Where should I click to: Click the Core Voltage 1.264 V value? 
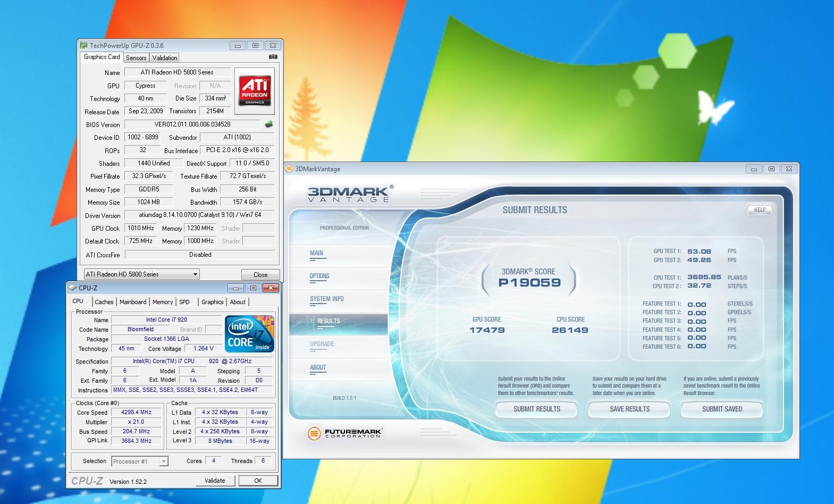click(x=204, y=348)
